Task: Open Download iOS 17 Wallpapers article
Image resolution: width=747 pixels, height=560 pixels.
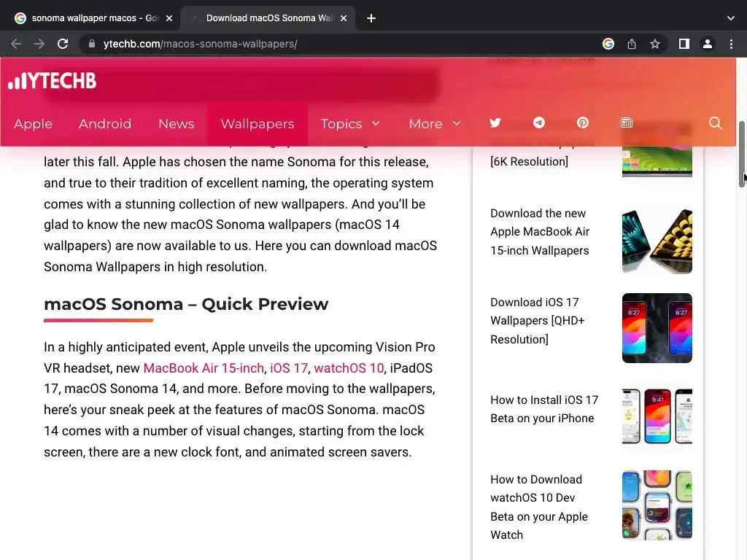Action: coord(538,321)
